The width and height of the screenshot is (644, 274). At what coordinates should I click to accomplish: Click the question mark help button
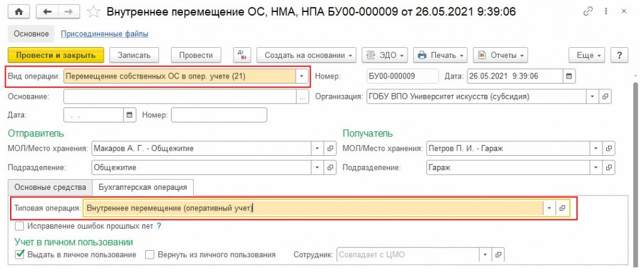(x=619, y=55)
